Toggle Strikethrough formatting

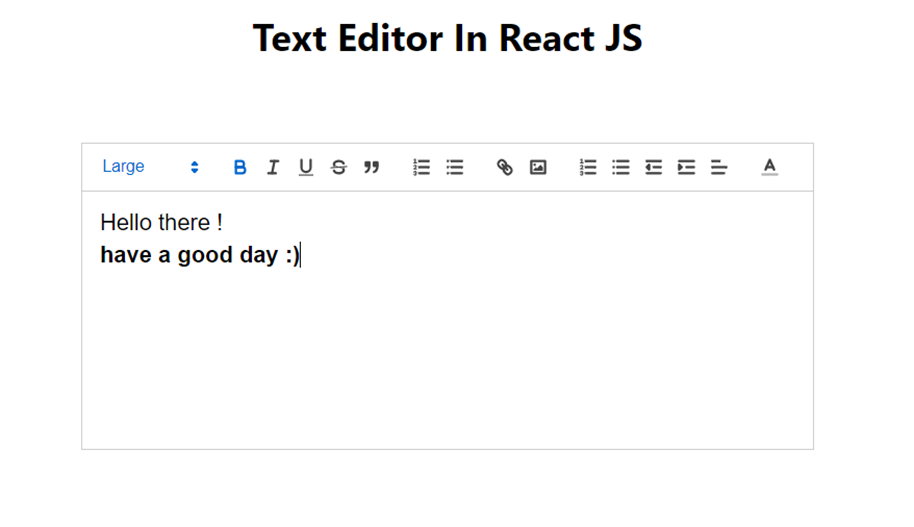pyautogui.click(x=339, y=167)
